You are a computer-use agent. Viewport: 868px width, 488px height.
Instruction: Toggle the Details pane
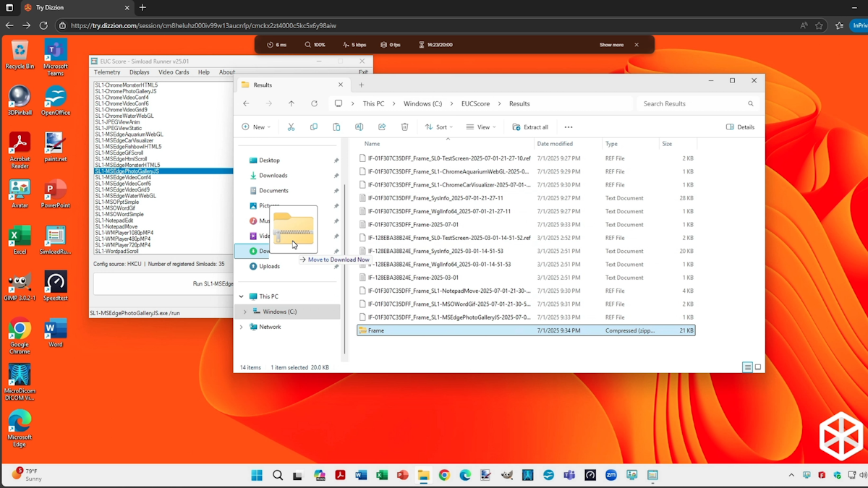coord(740,127)
